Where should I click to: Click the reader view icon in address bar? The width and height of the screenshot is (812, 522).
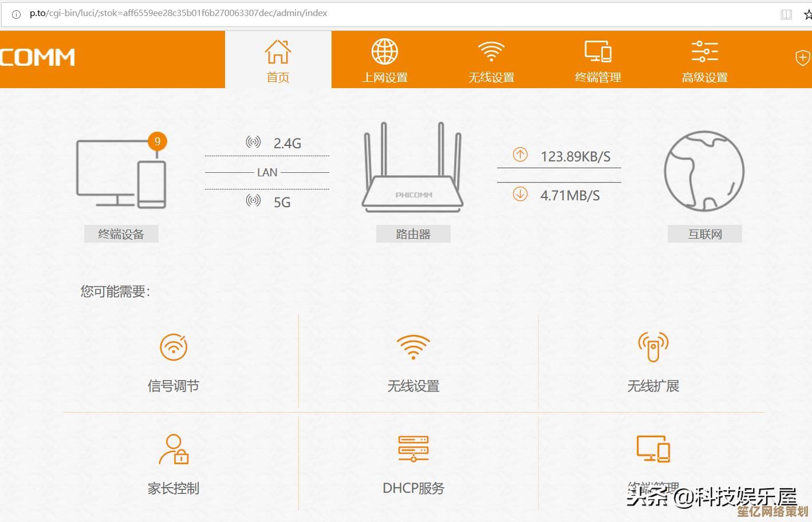click(x=786, y=14)
